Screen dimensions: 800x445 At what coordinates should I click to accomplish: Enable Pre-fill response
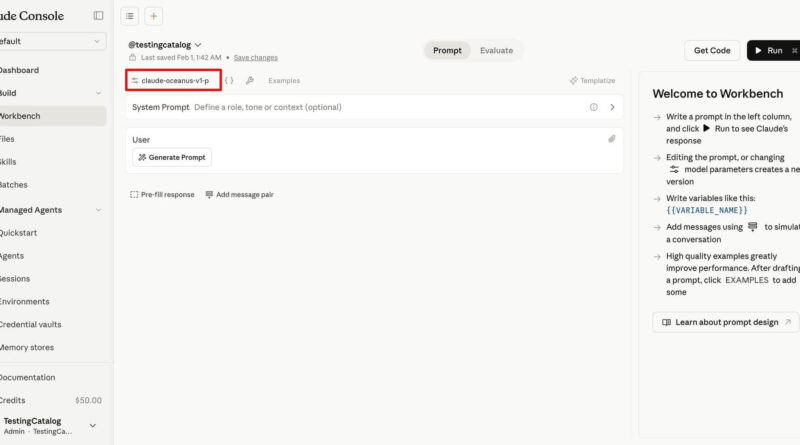pos(162,194)
